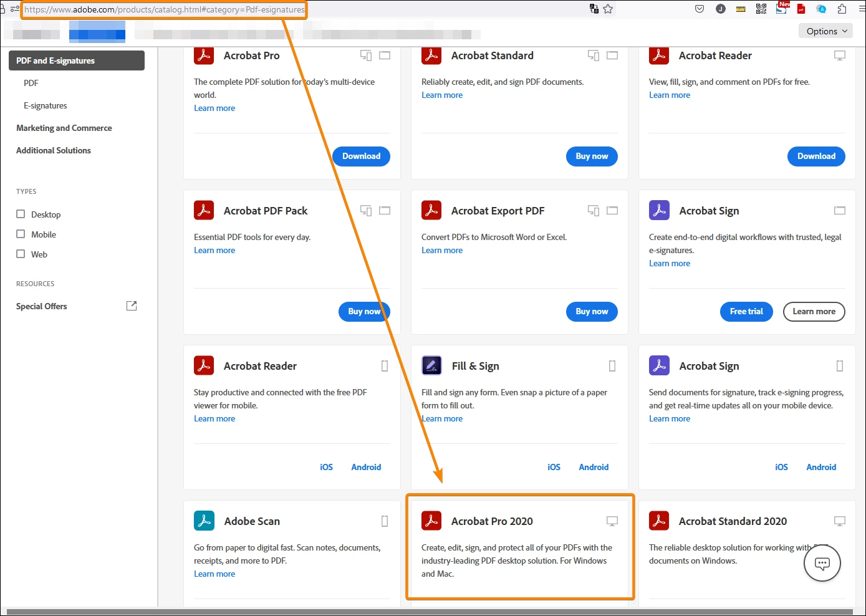Click Buy now for Acrobat PDF Pack
Screen dimensions: 866x616
point(364,311)
